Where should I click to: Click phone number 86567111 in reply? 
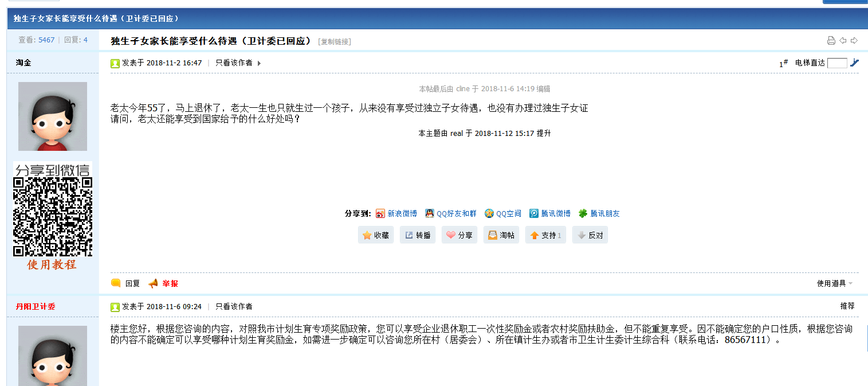[x=745, y=340]
